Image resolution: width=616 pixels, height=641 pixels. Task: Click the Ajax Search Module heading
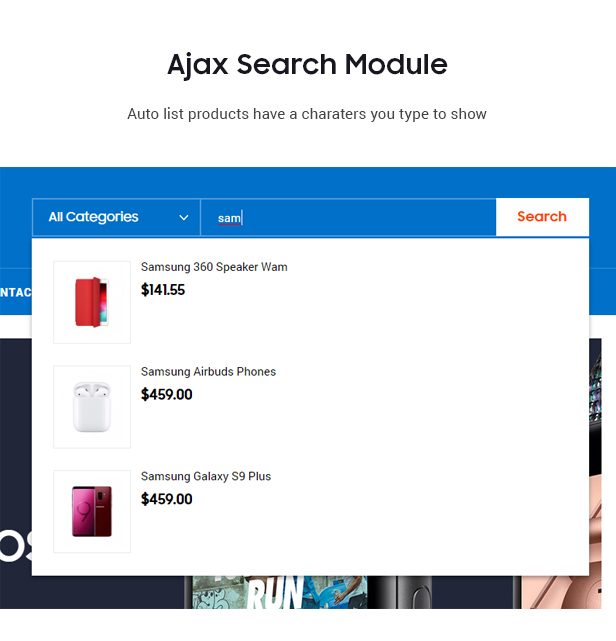307,64
